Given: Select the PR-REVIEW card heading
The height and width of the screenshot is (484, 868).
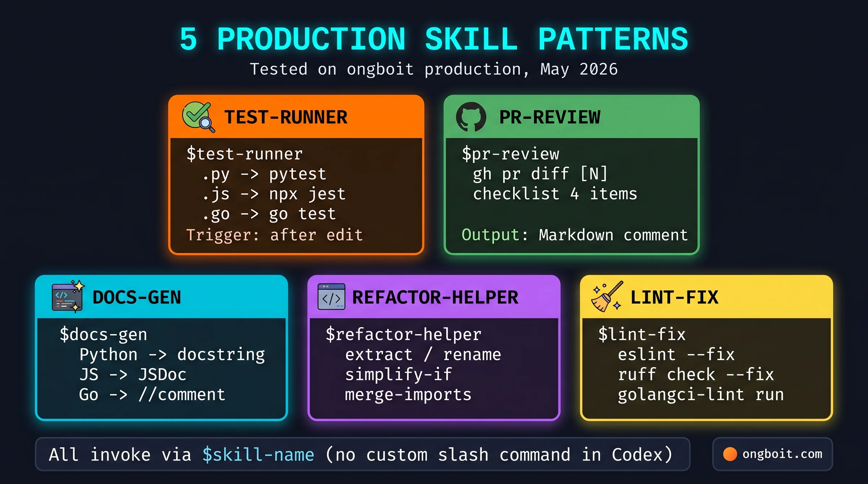Looking at the screenshot, I should coord(550,117).
